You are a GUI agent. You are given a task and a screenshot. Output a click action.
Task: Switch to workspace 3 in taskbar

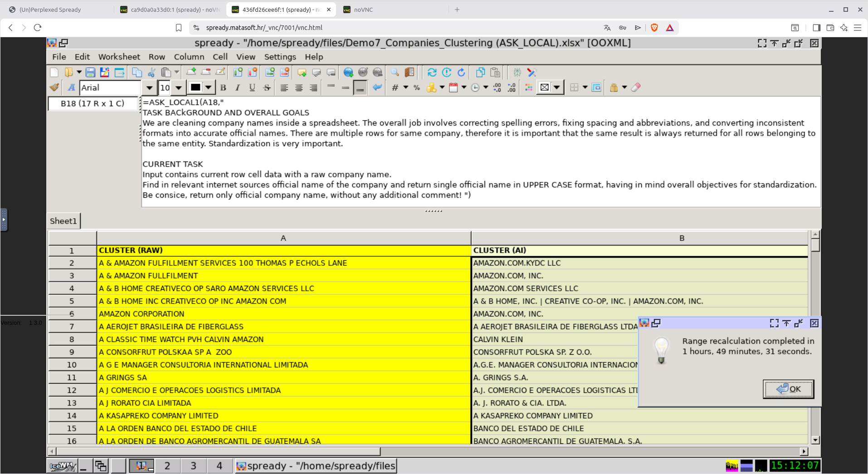click(193, 466)
